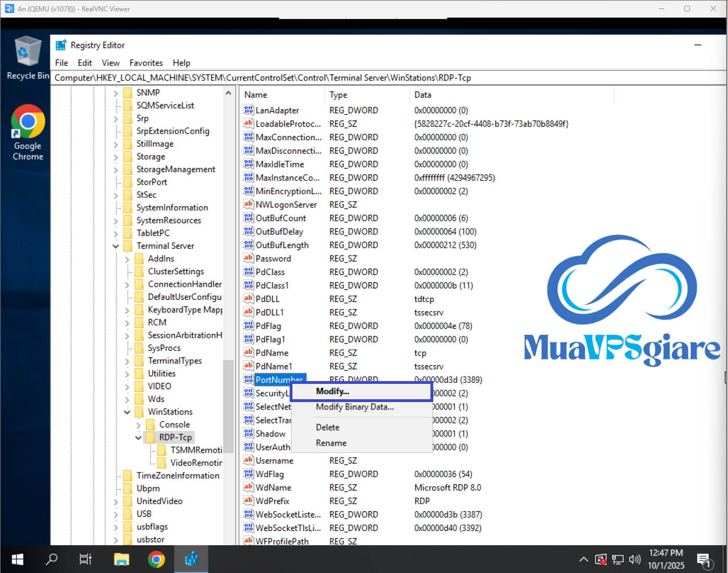Click the Recycle Bin desktop icon
Viewport: 728px width, 573px height.
pyautogui.click(x=27, y=57)
